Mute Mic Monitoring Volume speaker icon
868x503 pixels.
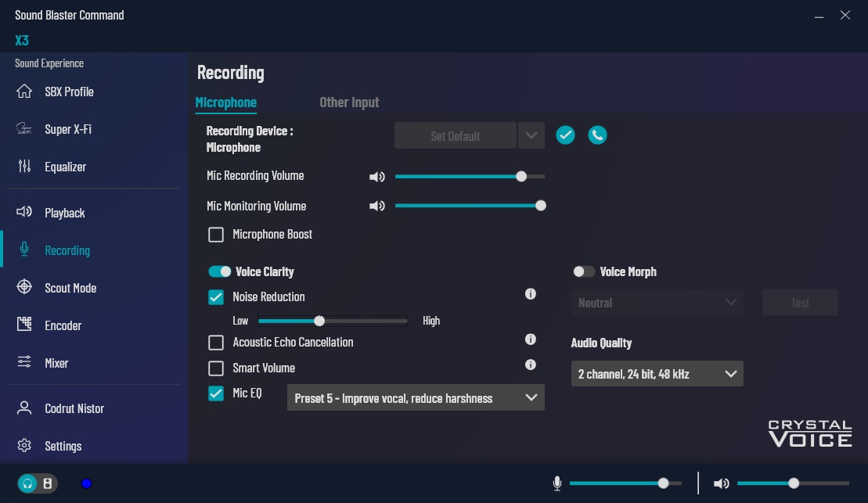(377, 206)
